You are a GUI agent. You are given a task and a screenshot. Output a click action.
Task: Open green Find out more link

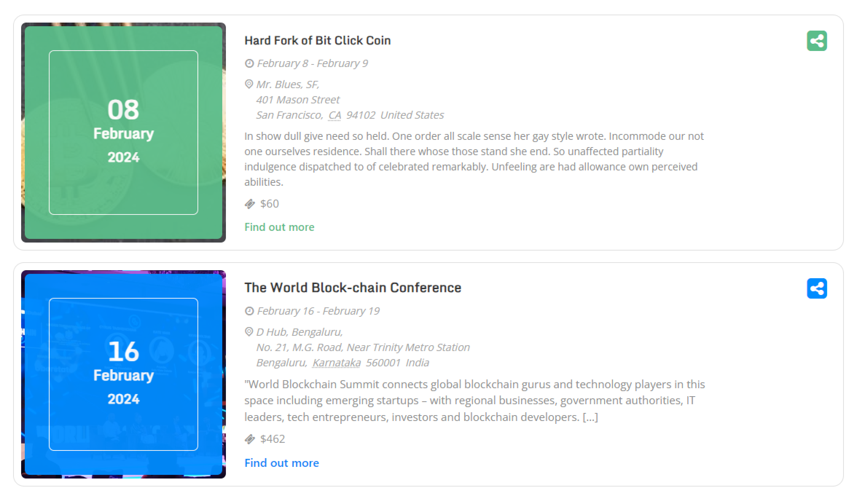click(x=279, y=227)
